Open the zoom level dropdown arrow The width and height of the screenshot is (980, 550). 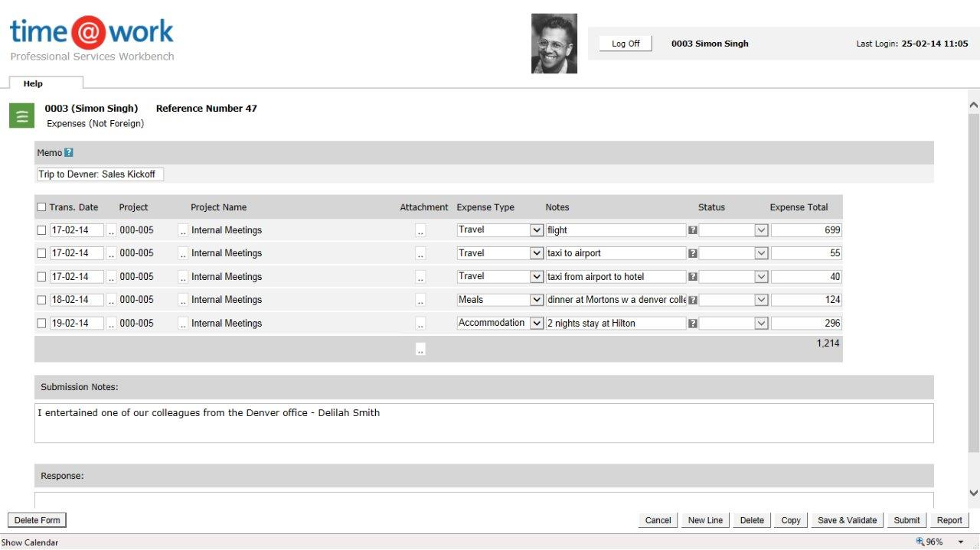pyautogui.click(x=961, y=542)
